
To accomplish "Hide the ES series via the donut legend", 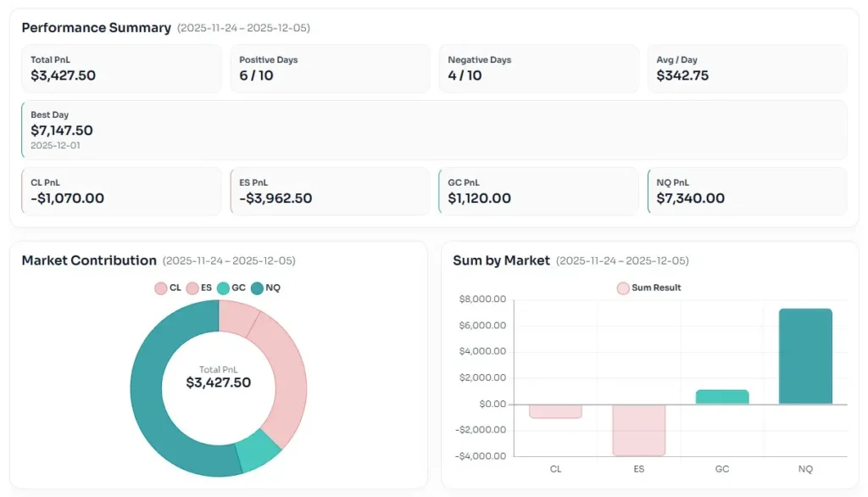I will point(199,288).
